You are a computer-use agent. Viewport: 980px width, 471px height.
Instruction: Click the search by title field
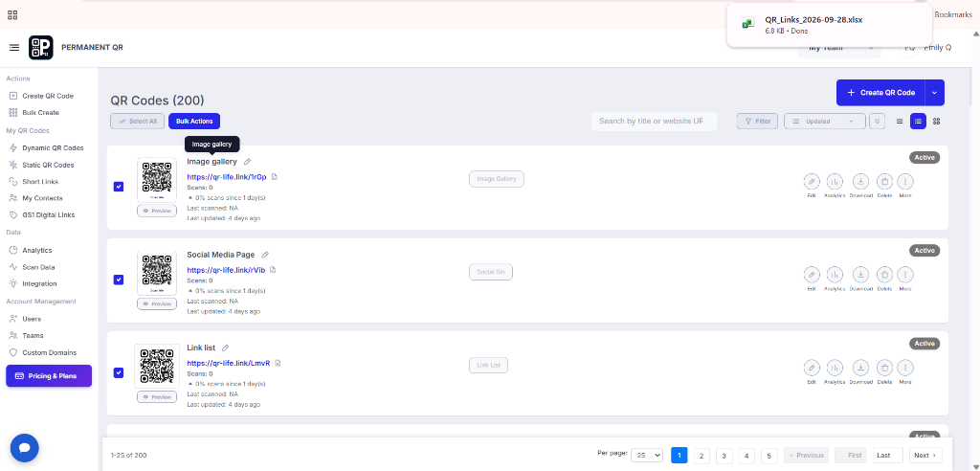(x=655, y=122)
